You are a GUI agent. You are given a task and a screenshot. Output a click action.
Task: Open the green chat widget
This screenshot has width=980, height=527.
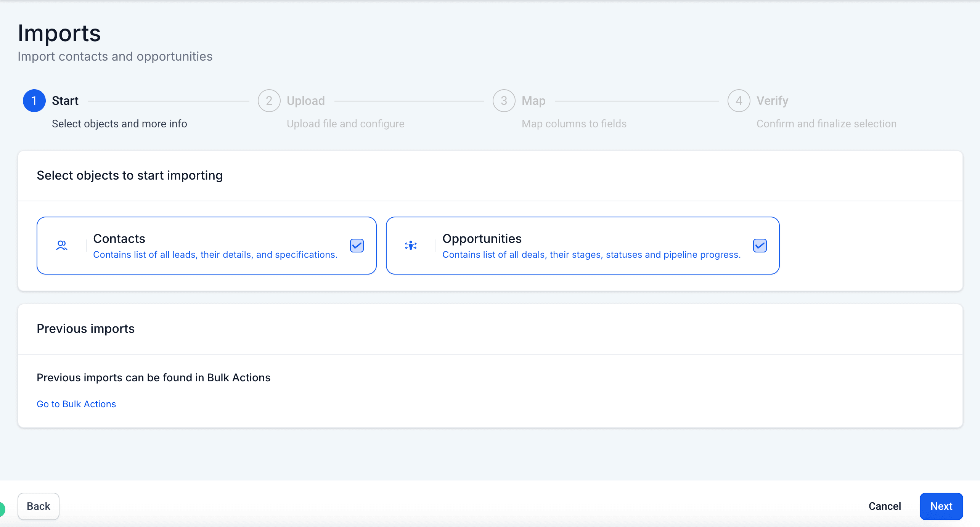[2, 508]
